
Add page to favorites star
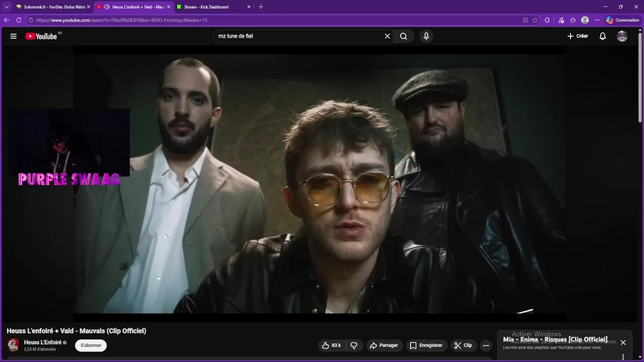(535, 20)
